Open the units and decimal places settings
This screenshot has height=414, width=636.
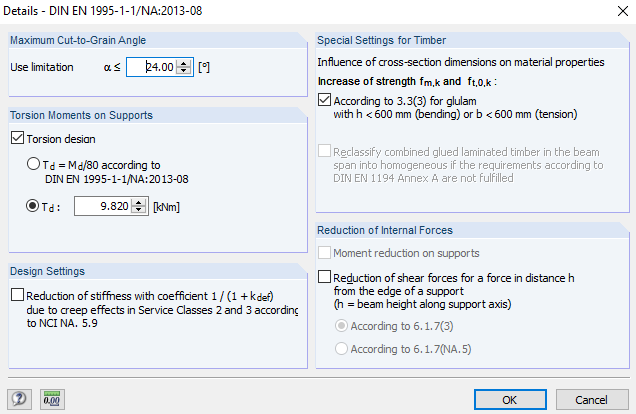pos(52,399)
